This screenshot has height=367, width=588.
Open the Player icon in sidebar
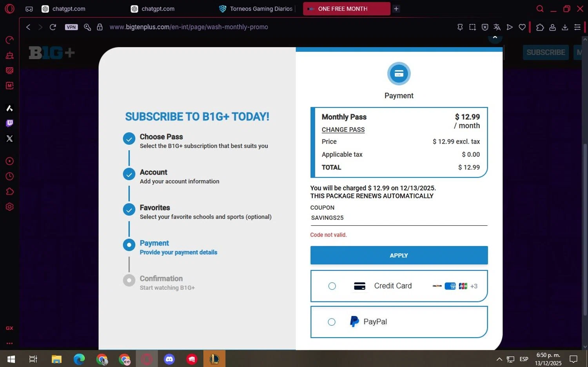[9, 161]
